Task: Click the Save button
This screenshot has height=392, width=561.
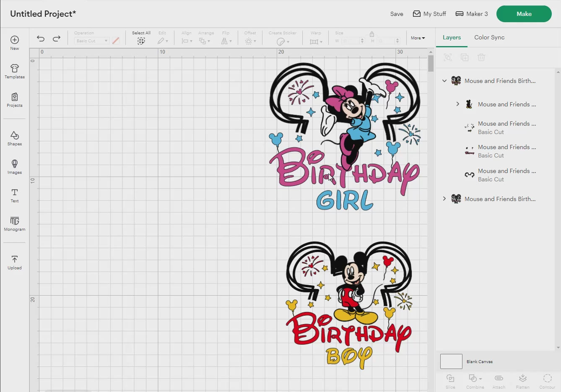Action: point(397,14)
